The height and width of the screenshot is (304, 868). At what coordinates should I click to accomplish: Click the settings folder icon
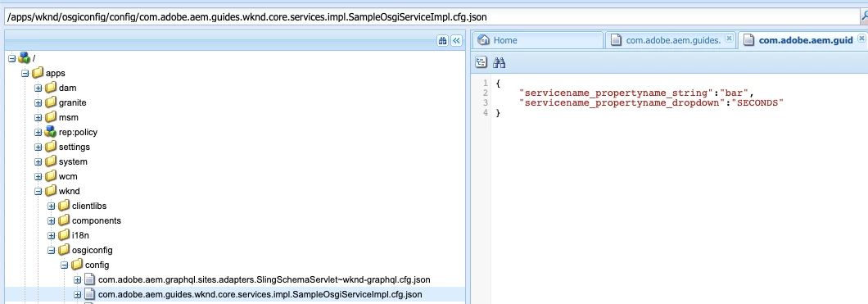tap(51, 147)
